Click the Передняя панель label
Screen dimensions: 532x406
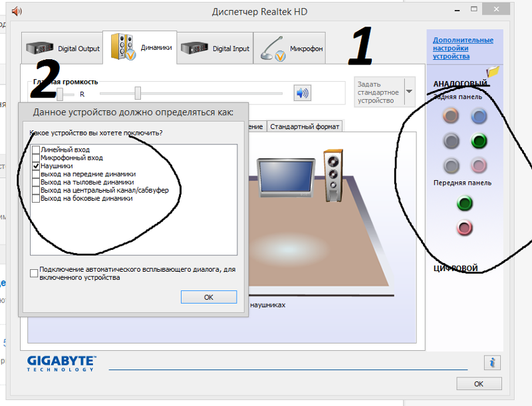(x=462, y=183)
